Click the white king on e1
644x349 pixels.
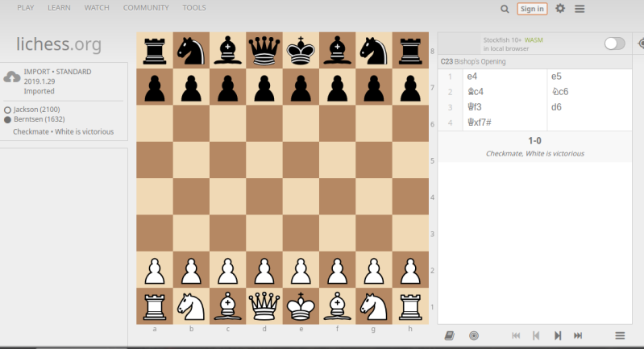301,306
